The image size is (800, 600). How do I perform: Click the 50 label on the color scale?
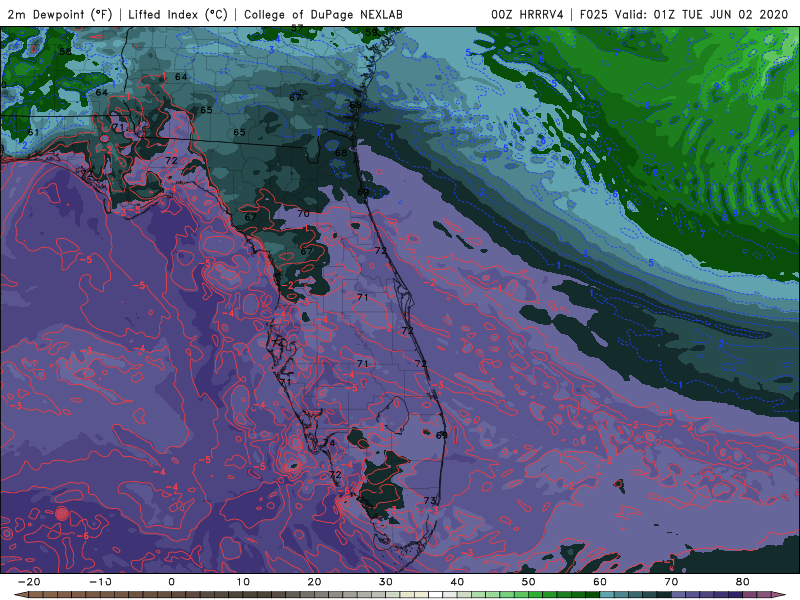pos(529,582)
